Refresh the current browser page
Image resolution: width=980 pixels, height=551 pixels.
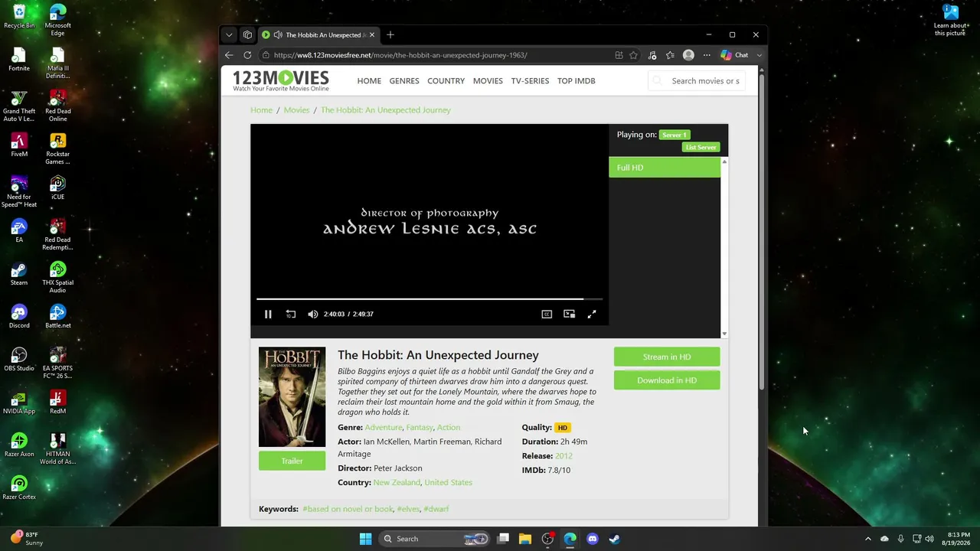click(x=247, y=55)
